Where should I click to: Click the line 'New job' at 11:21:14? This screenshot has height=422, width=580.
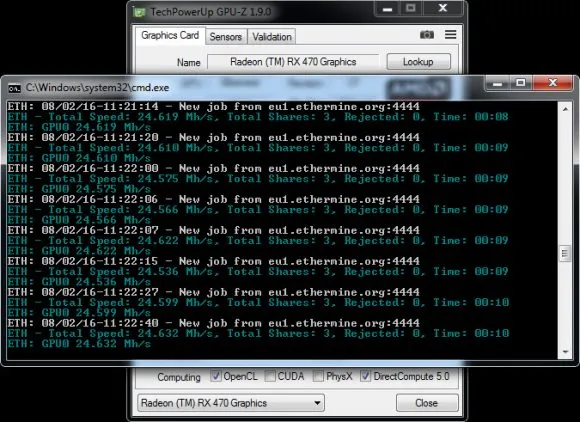click(213, 107)
